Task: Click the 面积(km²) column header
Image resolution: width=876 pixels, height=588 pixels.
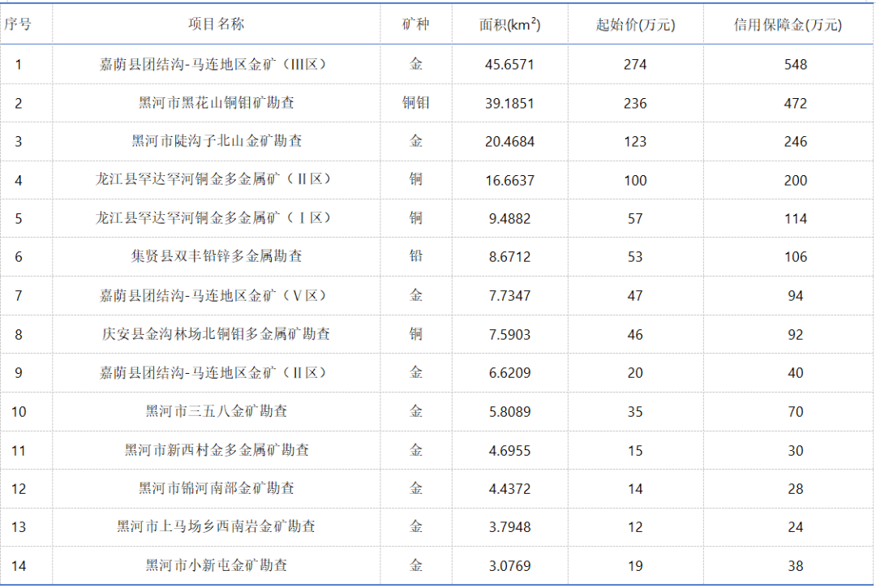Action: tap(509, 24)
